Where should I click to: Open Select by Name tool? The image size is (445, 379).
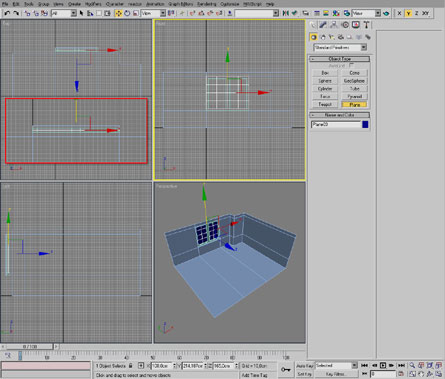(90, 13)
